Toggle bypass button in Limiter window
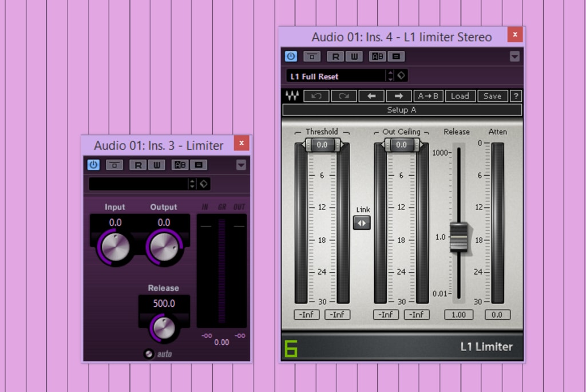The height and width of the screenshot is (392, 586). click(x=114, y=165)
